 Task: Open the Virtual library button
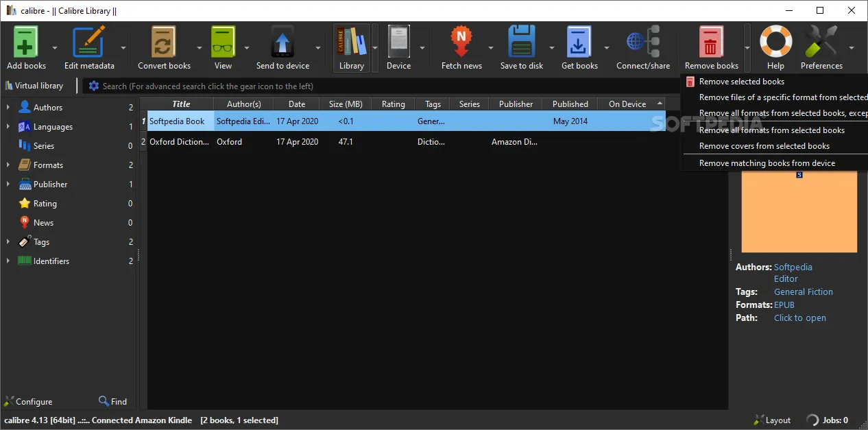click(34, 86)
